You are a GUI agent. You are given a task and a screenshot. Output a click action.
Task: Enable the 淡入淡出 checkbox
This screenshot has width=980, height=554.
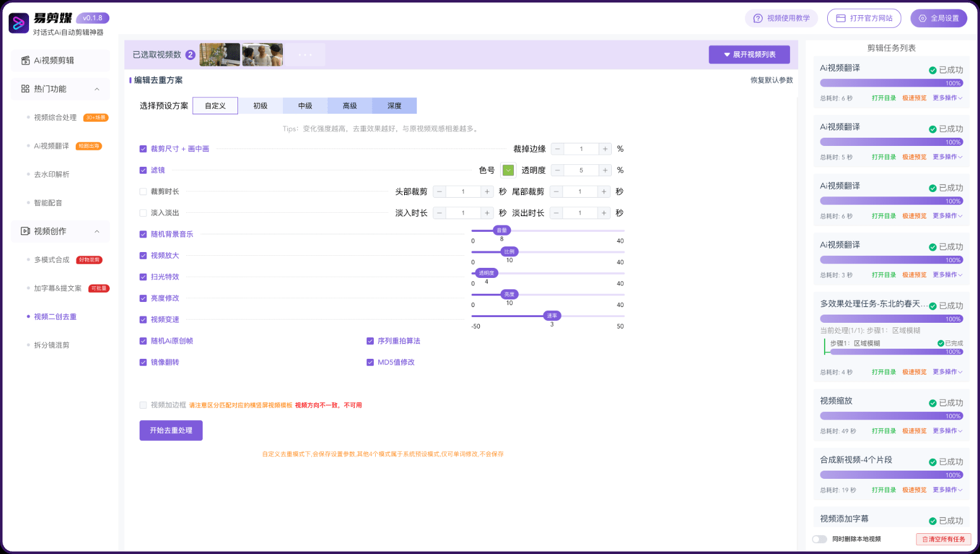pyautogui.click(x=143, y=213)
